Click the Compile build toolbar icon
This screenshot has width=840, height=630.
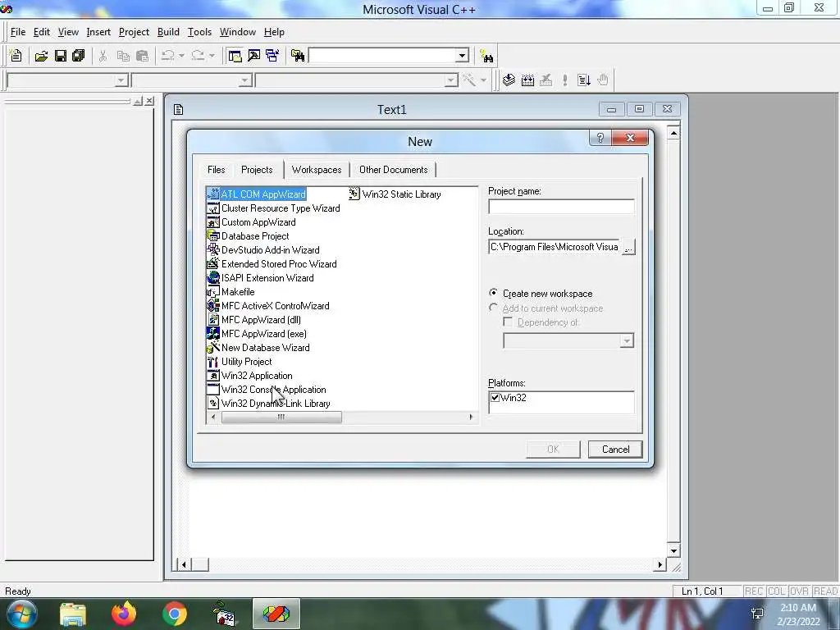point(509,80)
